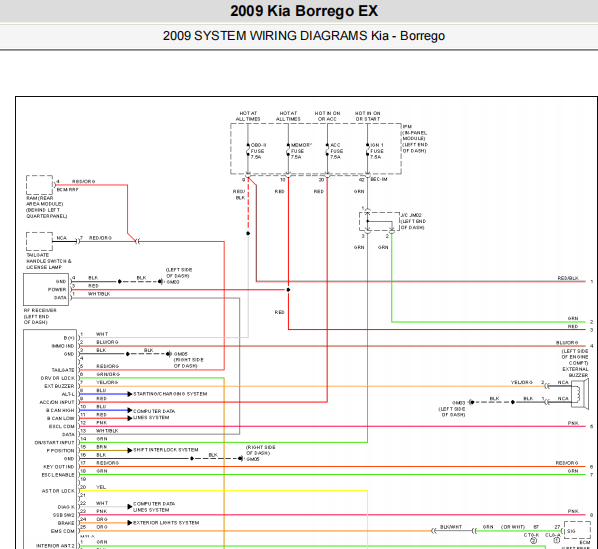Click the "DRV DR LOCK" pin label
This screenshot has width=598, height=549.
point(58,378)
